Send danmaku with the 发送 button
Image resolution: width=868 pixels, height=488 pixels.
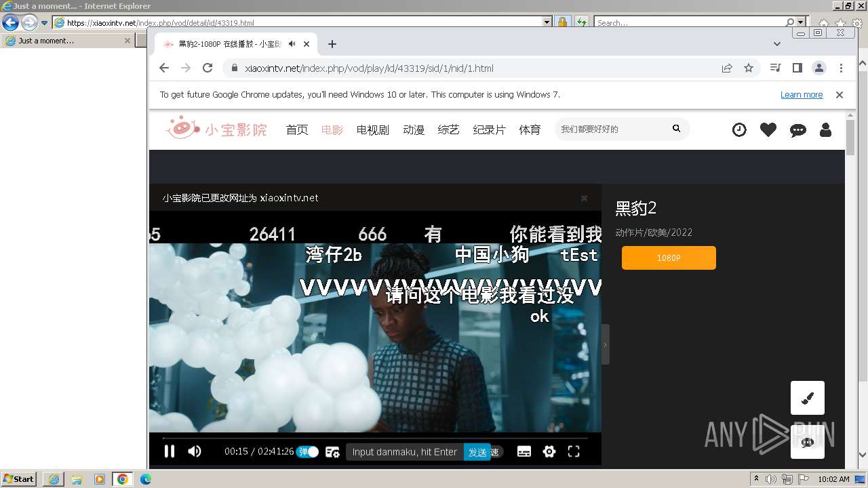tap(477, 452)
